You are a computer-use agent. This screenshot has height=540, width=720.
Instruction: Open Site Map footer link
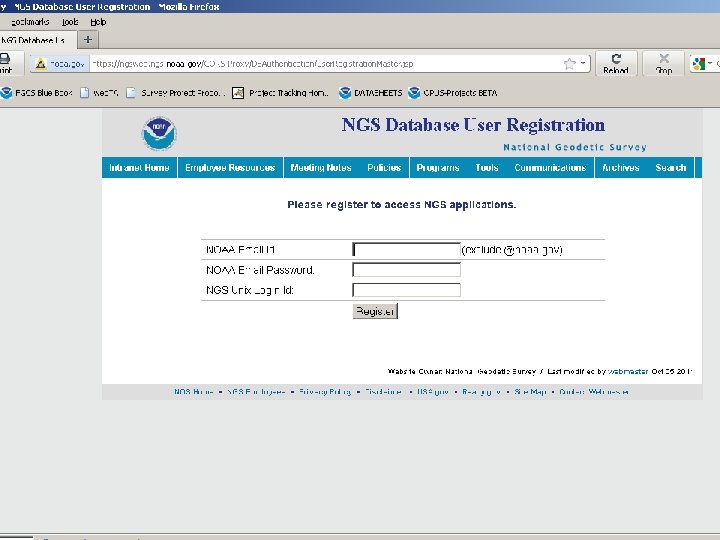[530, 392]
